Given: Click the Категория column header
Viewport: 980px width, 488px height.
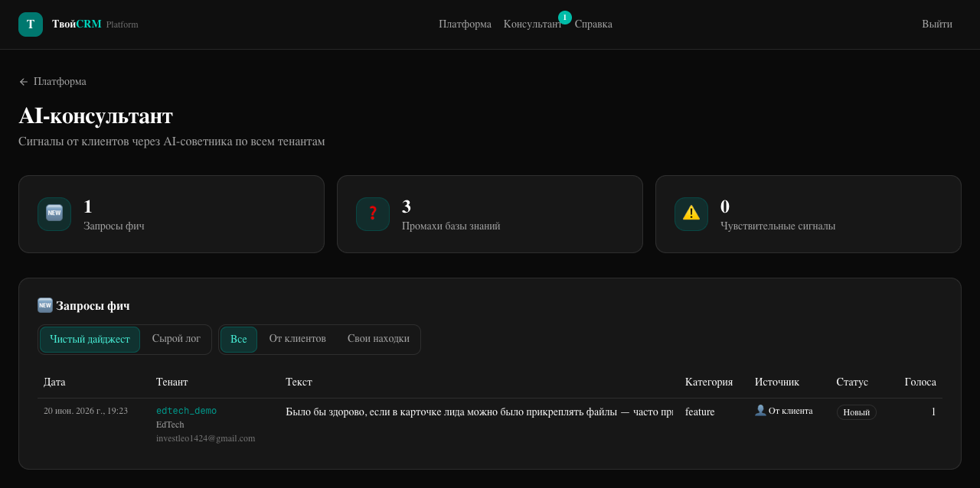Looking at the screenshot, I should [x=709, y=382].
